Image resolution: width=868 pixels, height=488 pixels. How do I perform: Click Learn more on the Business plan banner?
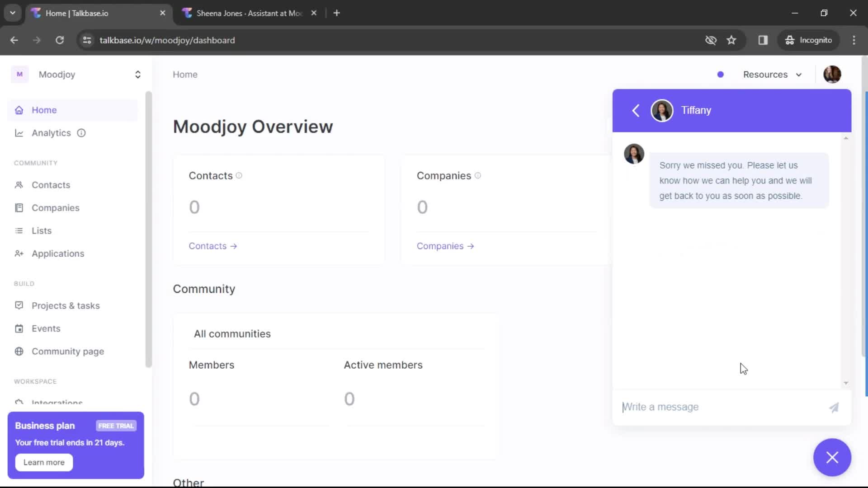pos(43,462)
